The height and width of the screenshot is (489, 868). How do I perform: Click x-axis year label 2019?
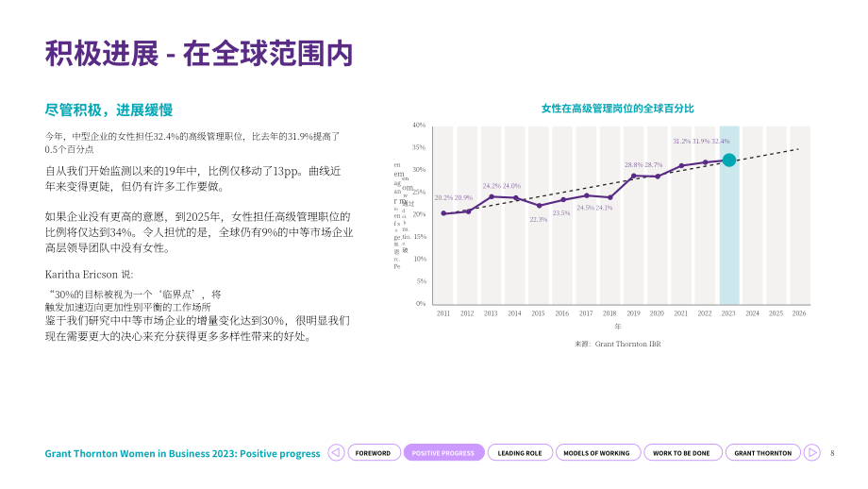click(x=633, y=313)
